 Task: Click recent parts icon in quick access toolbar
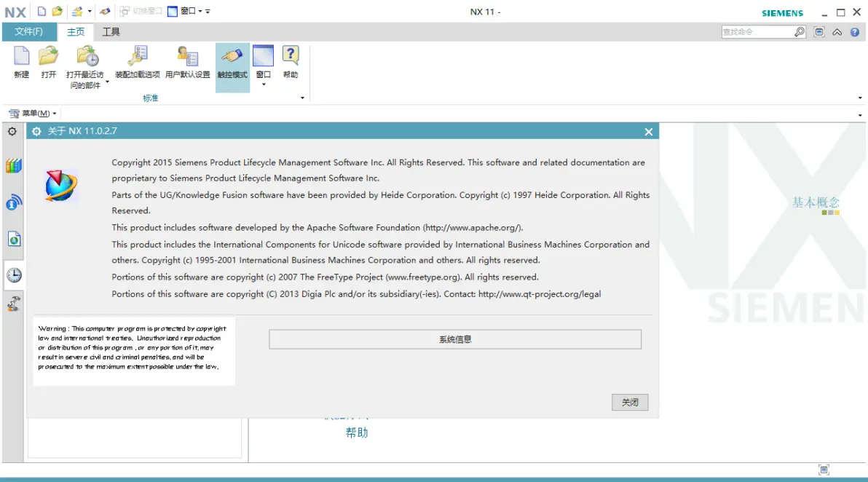(x=77, y=11)
